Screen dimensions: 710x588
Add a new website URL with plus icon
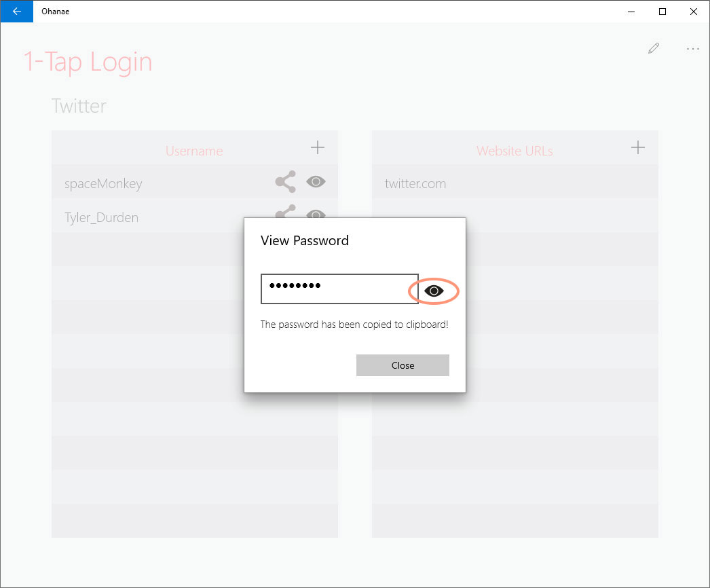click(637, 147)
